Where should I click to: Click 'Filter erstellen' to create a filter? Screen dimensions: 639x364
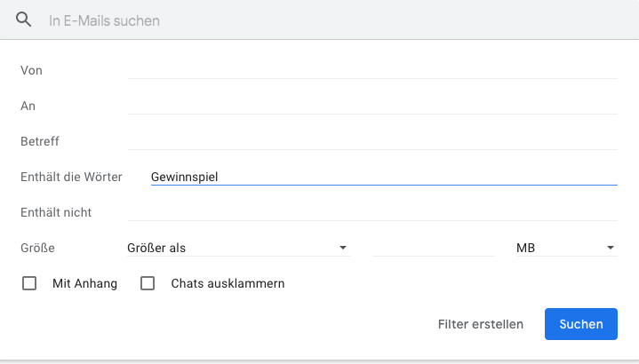coord(481,324)
